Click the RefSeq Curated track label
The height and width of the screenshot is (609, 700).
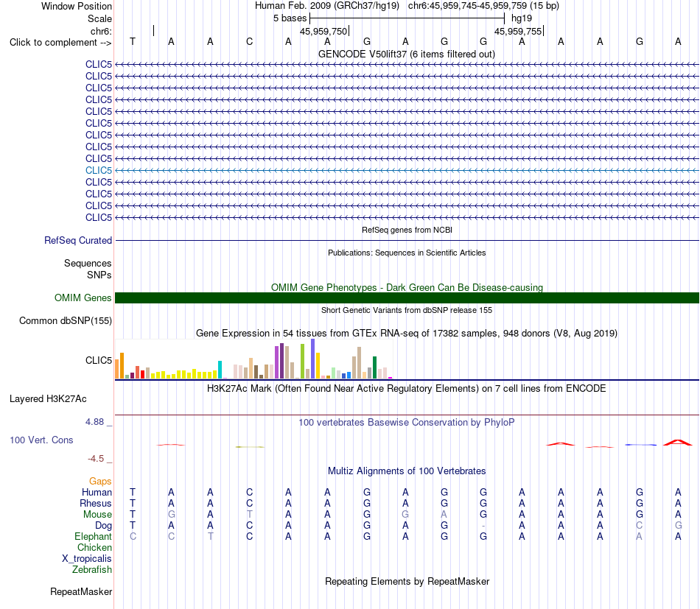tap(78, 241)
